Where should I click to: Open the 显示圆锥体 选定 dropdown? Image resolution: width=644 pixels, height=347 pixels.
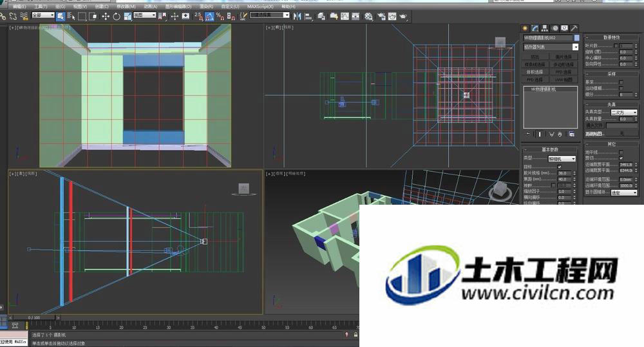tap(624, 192)
